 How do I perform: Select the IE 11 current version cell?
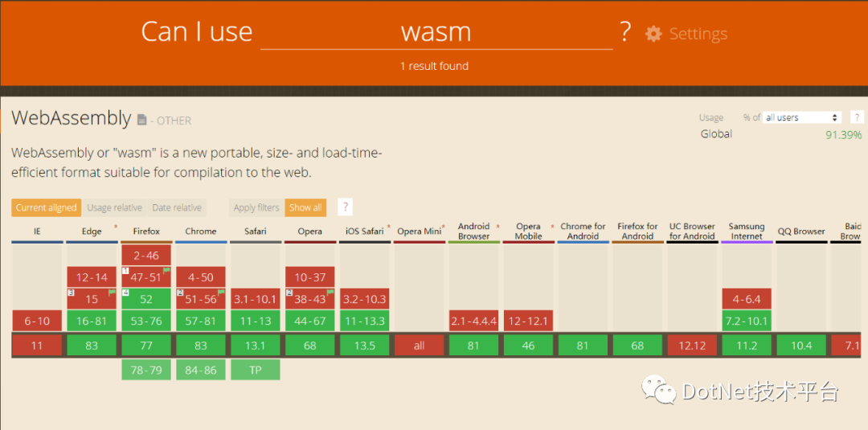click(x=37, y=346)
